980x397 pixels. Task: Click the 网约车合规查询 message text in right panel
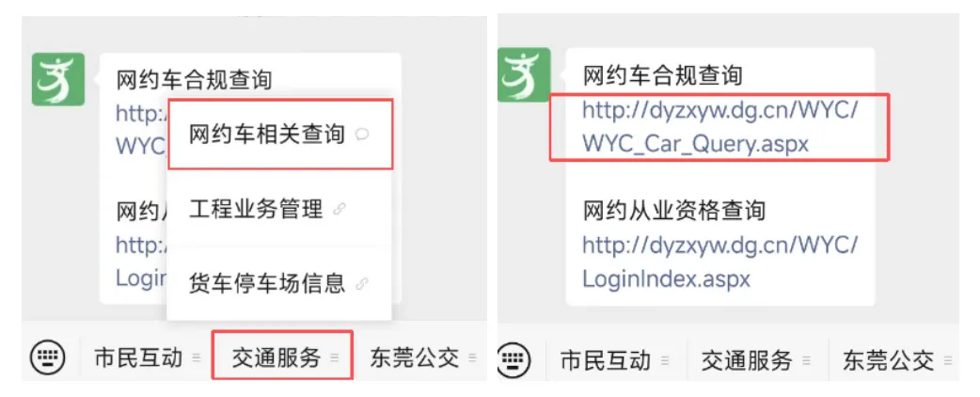[662, 76]
